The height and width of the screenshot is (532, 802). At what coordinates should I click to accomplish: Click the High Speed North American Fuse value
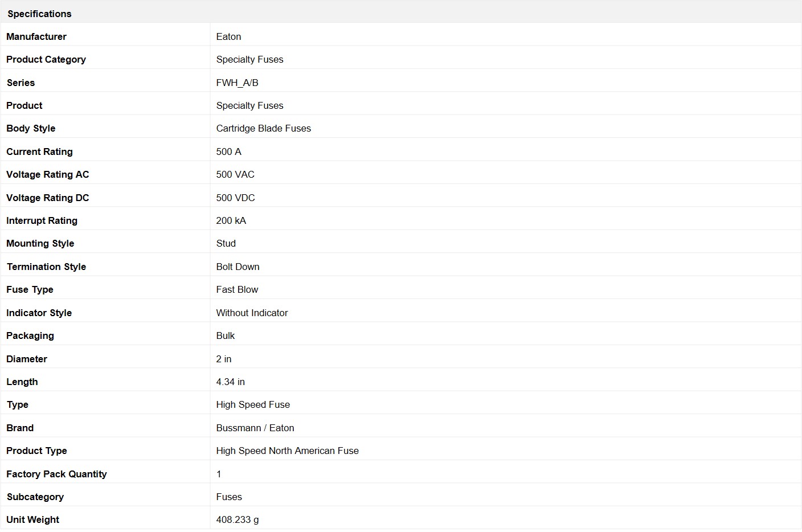[x=287, y=451]
